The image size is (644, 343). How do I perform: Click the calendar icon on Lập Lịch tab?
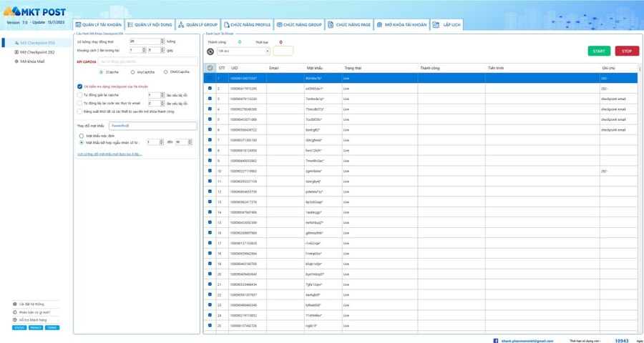(436, 24)
